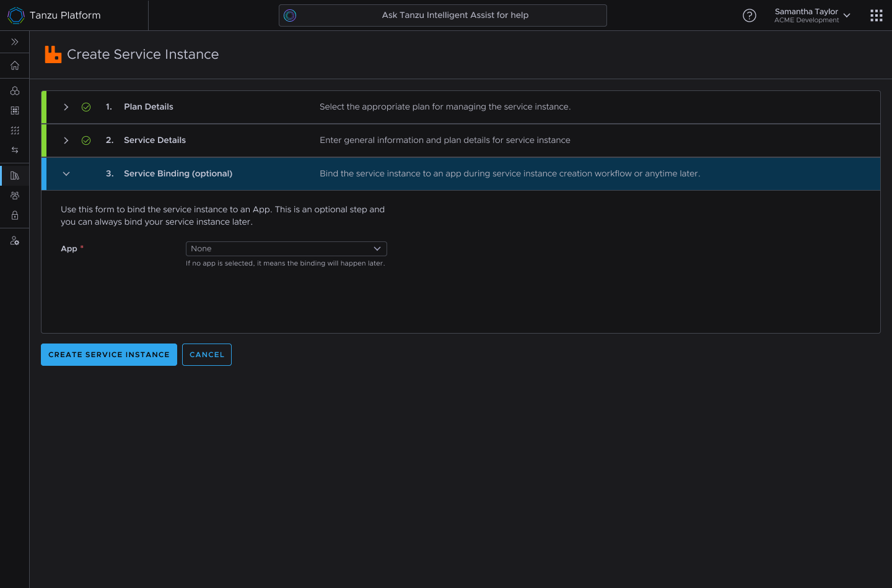
Task: Click the Cancel button
Action: [x=207, y=355]
